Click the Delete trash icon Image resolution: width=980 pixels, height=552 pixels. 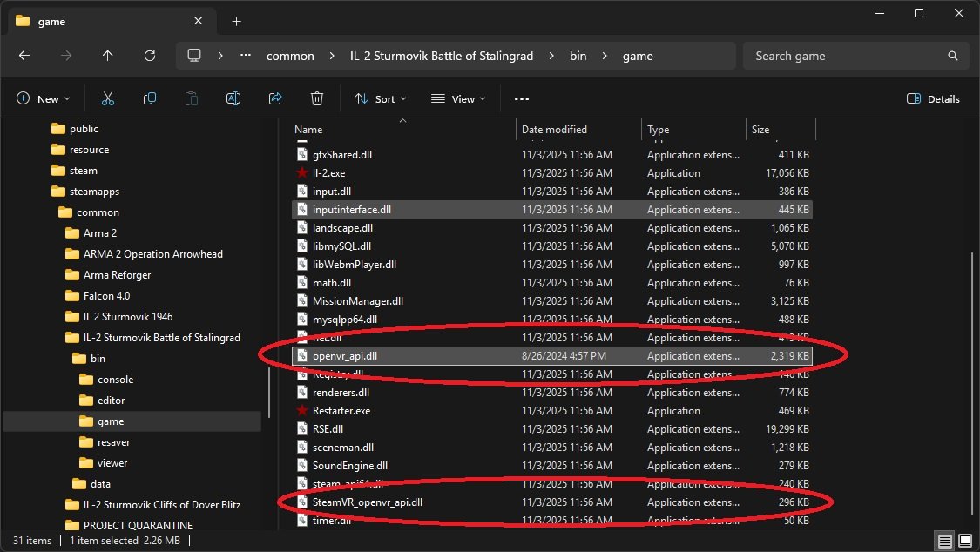coord(317,99)
